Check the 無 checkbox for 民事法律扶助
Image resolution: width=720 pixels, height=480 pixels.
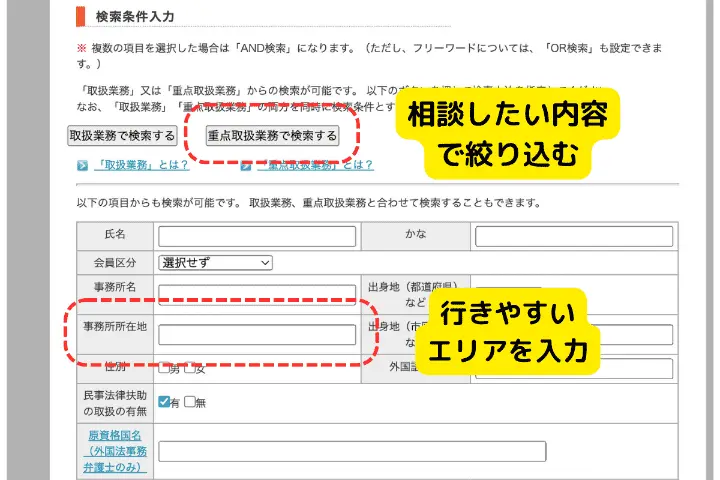coord(190,402)
